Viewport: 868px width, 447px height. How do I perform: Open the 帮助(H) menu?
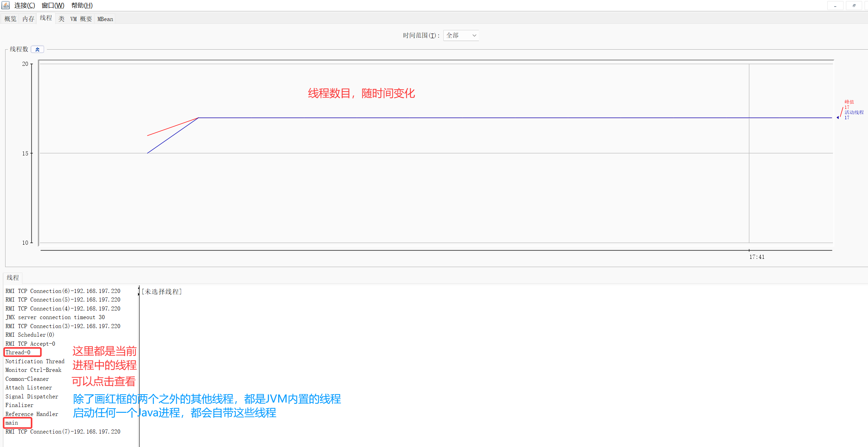coord(82,6)
